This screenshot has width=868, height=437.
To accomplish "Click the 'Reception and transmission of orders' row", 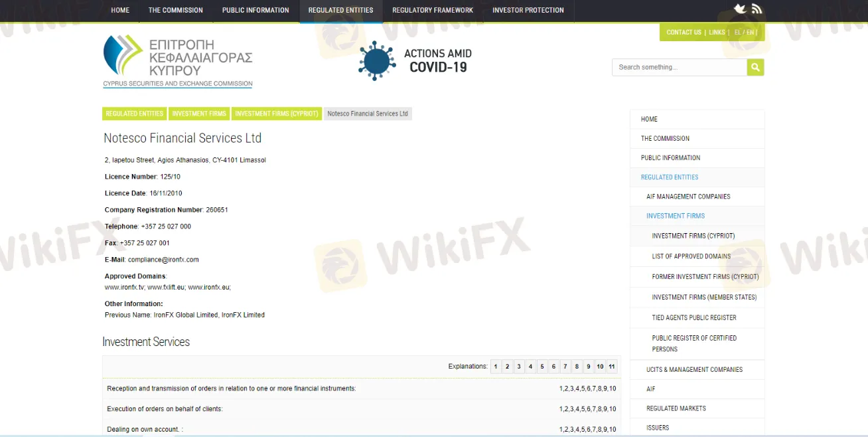I will pos(362,389).
